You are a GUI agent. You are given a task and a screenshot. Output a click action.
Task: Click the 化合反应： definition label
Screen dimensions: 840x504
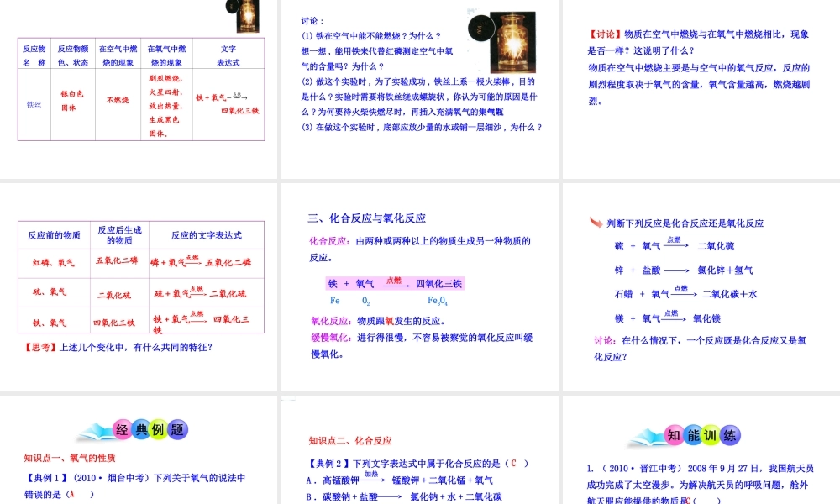pyautogui.click(x=330, y=241)
